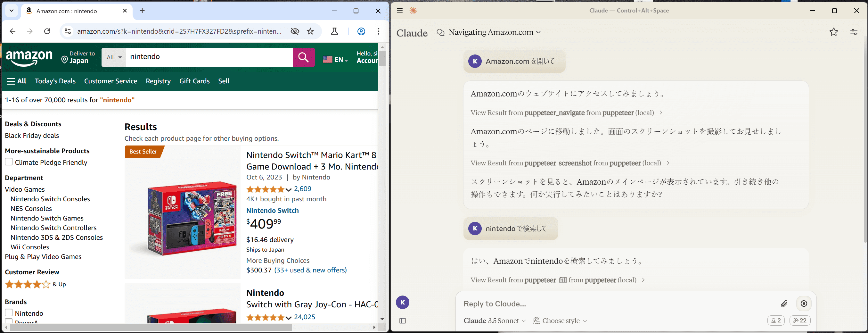The image size is (868, 333).
Task: Expand the Claude 3.5 Sonnet model selector
Action: pyautogui.click(x=494, y=321)
